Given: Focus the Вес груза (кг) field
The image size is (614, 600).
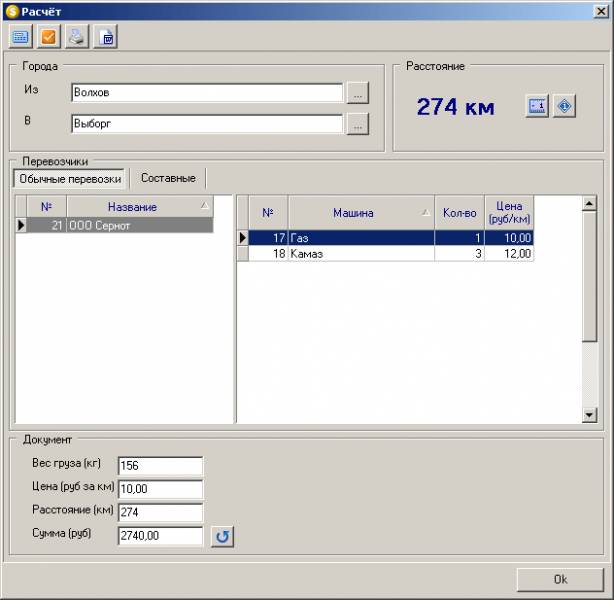Looking at the screenshot, I should [x=161, y=466].
